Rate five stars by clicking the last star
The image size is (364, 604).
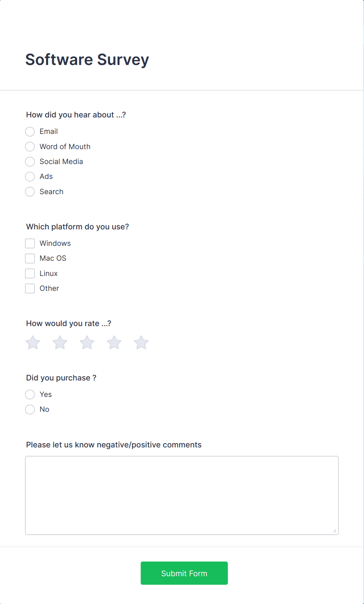141,342
